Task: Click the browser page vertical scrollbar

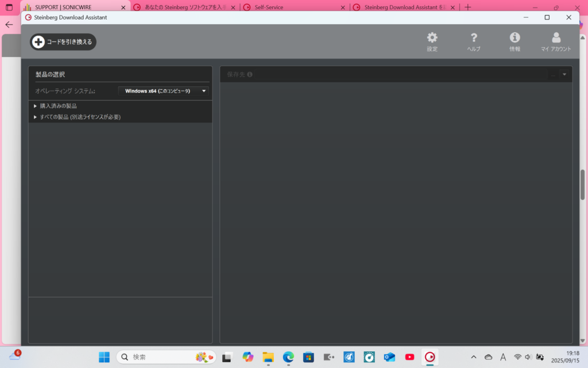Action: [x=583, y=185]
